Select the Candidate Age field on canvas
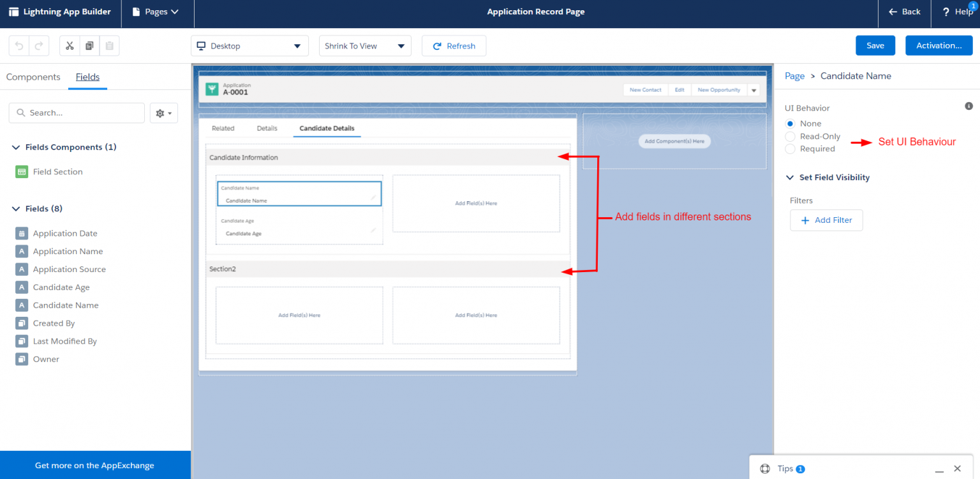Viewport: 980px width, 479px height. tap(299, 227)
